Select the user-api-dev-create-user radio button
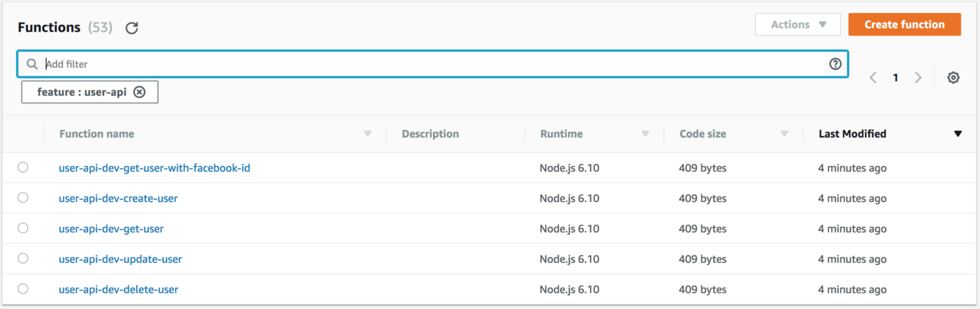Image resolution: width=980 pixels, height=309 pixels. pos(23,198)
